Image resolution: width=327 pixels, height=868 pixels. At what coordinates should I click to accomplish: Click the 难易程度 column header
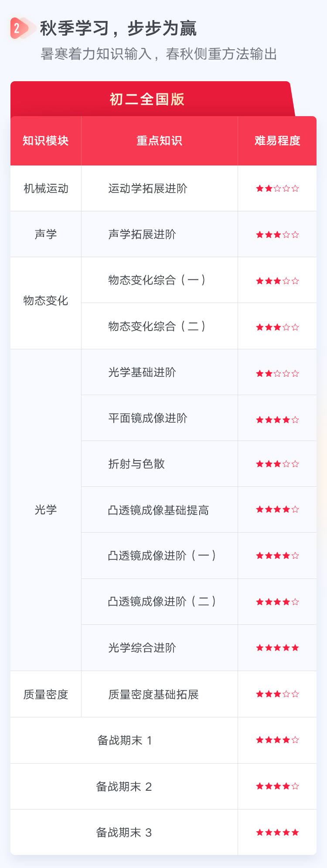[x=277, y=141]
